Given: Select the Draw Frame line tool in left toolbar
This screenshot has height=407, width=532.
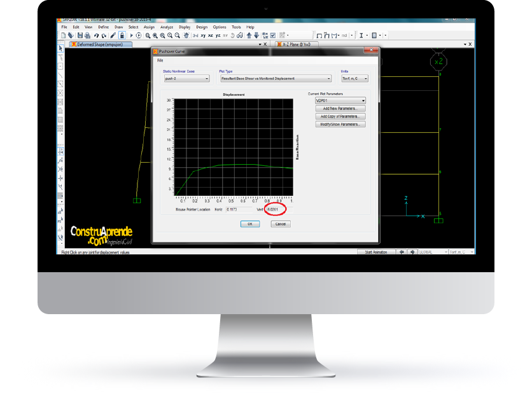Looking at the screenshot, I should coord(60,75).
